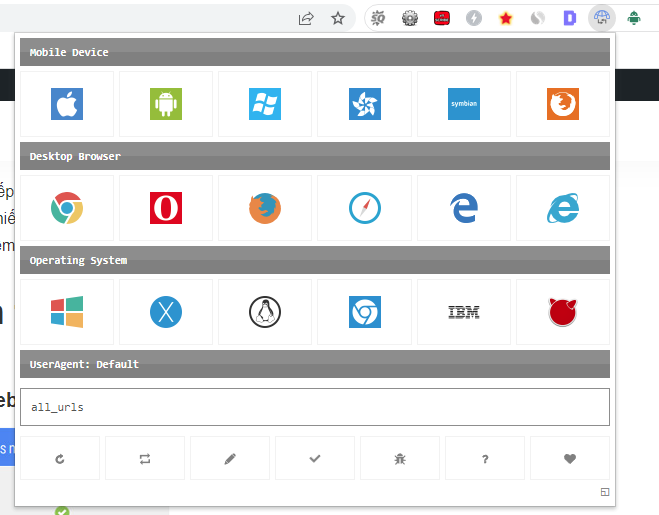Click the checkmark apply button
The width and height of the screenshot is (659, 515).
tap(315, 458)
